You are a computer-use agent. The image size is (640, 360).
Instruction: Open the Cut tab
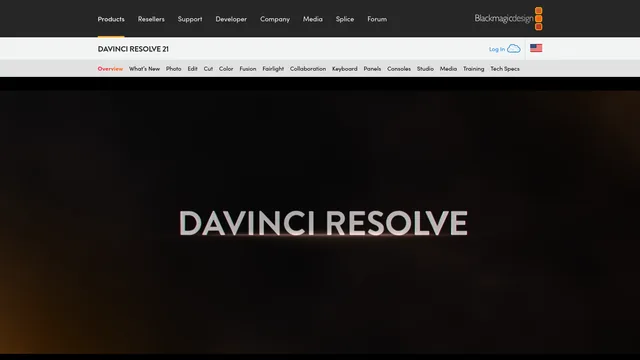[x=208, y=69]
